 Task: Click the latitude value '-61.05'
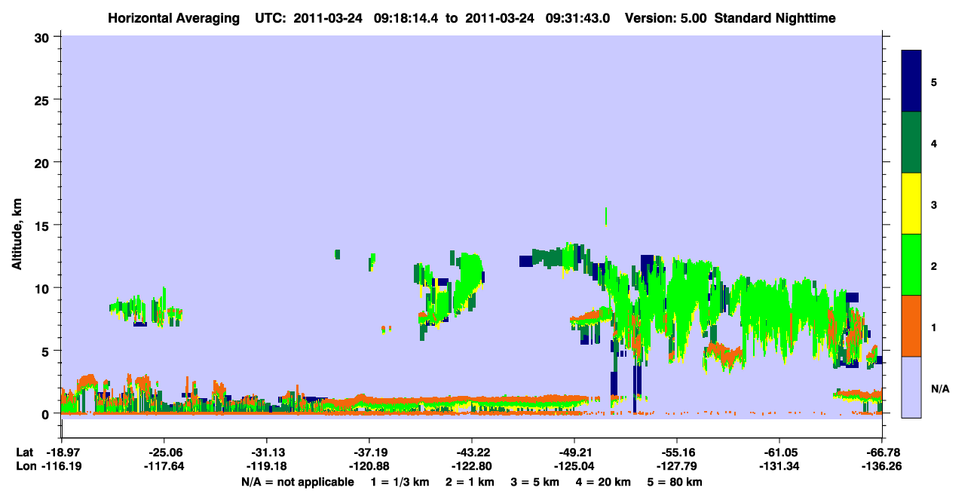[x=779, y=452]
